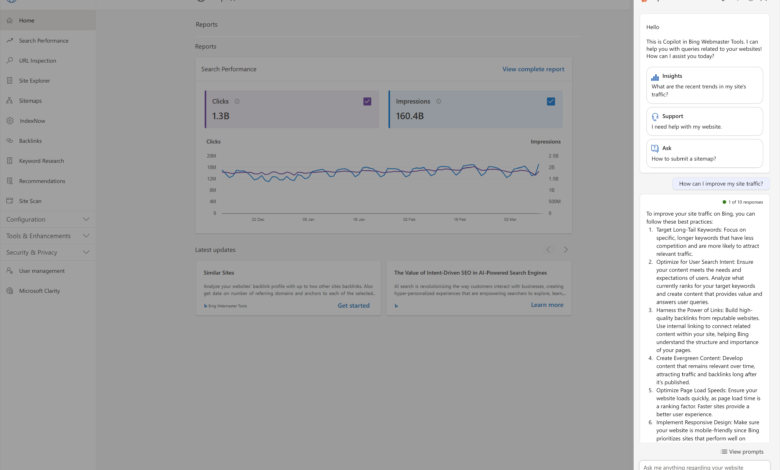Click the Site Scan icon
Screen dimensions: 780x470
pyautogui.click(x=9, y=201)
